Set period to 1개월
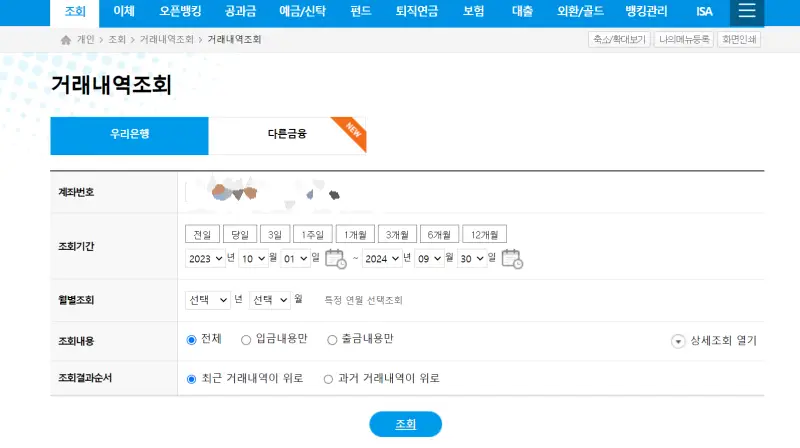 click(355, 234)
